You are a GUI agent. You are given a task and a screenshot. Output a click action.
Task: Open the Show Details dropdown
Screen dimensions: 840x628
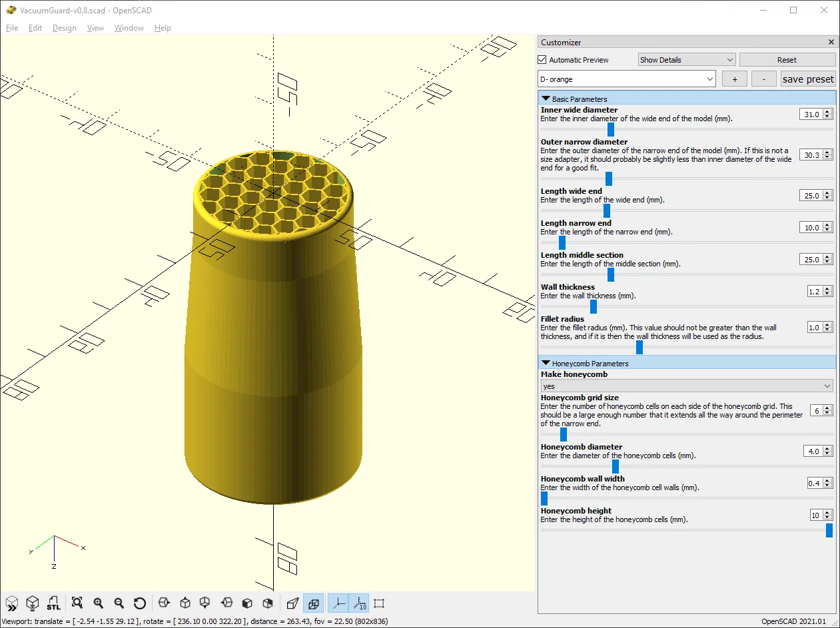pos(686,60)
